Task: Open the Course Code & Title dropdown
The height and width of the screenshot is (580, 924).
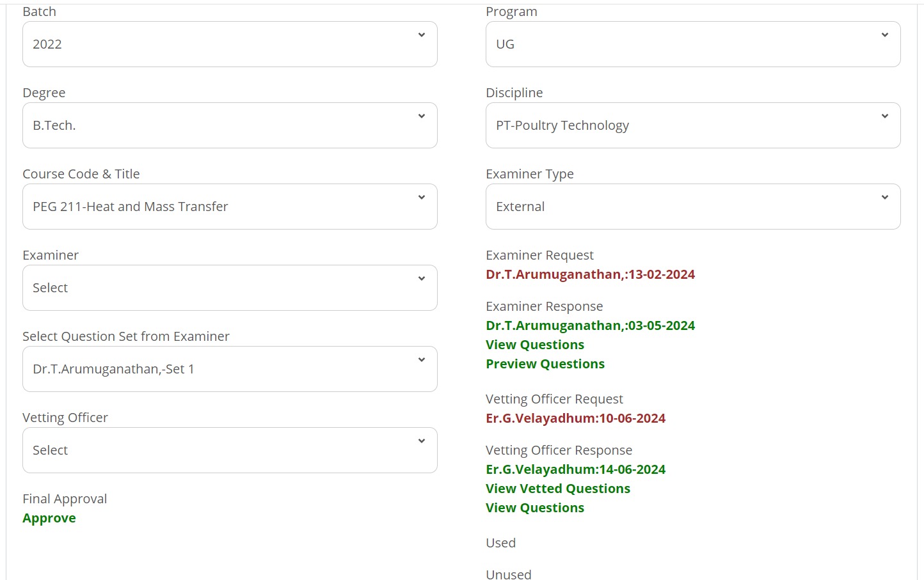Action: [x=229, y=207]
